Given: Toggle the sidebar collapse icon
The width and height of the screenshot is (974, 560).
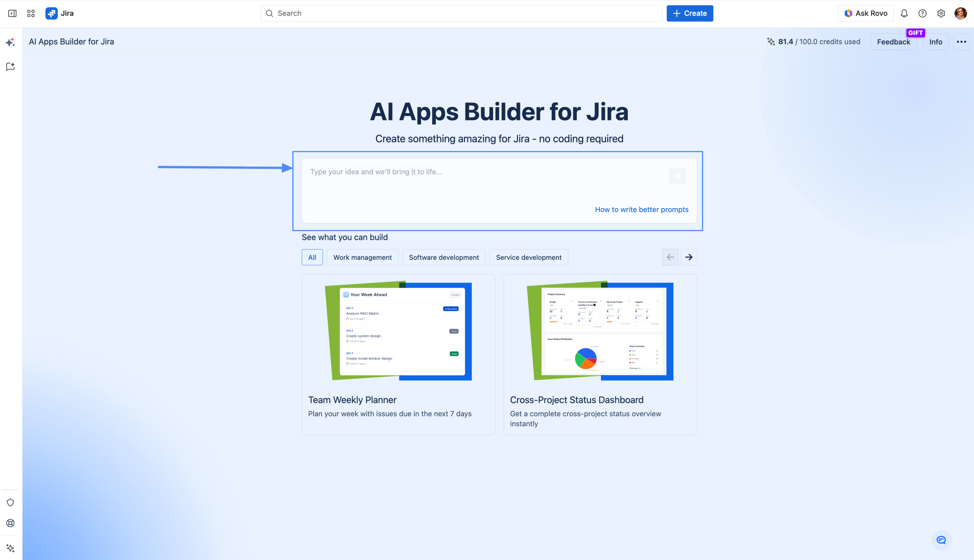Looking at the screenshot, I should pyautogui.click(x=12, y=13).
